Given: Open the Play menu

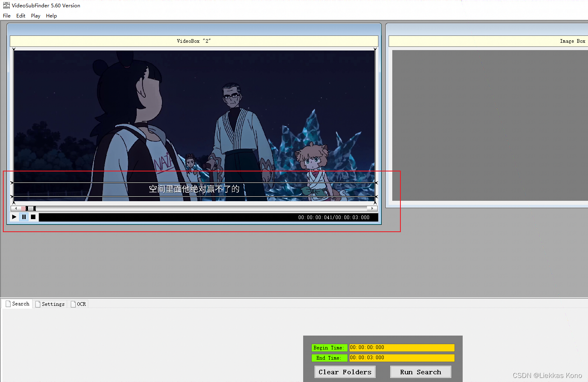Looking at the screenshot, I should click(36, 16).
